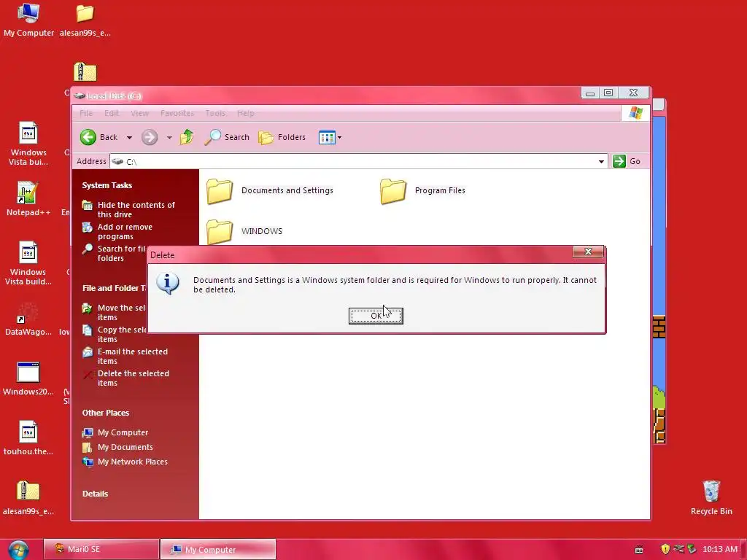
Task: Click the Up folder icon
Action: click(187, 137)
